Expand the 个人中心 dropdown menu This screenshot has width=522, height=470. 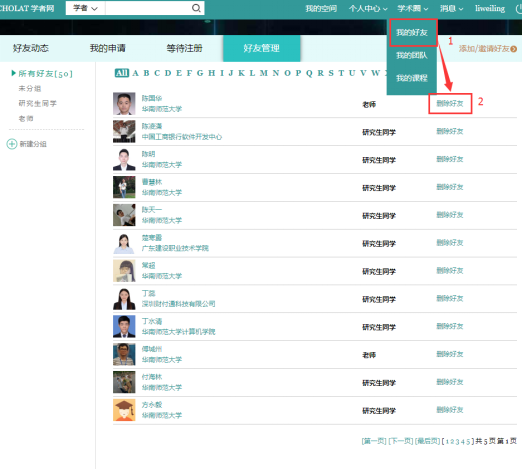(368, 9)
